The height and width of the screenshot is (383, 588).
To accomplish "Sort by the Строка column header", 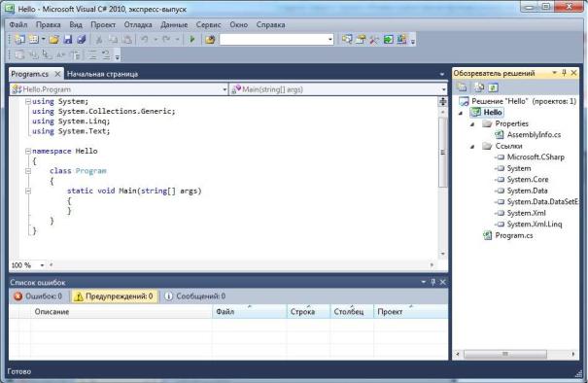I will click(x=308, y=312).
